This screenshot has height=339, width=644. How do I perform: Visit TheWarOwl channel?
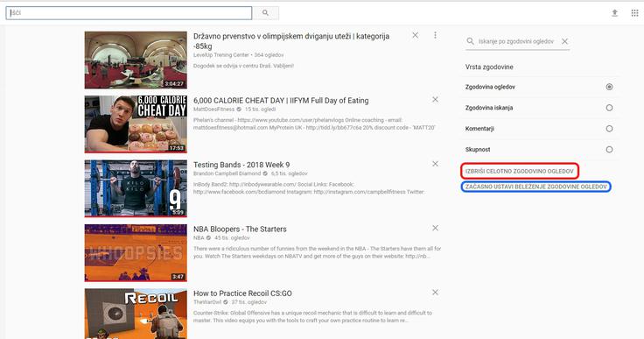pos(207,302)
